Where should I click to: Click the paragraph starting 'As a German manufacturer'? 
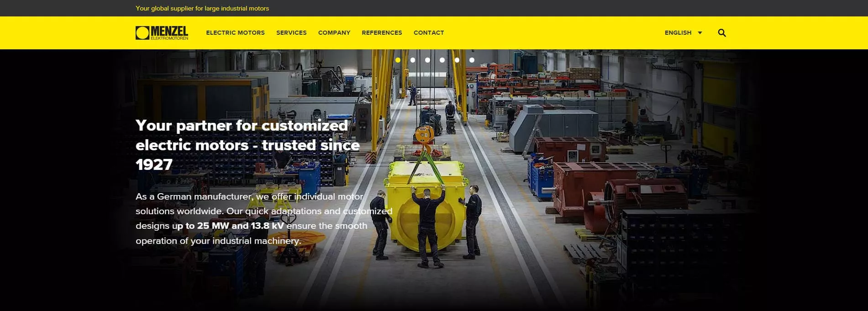pyautogui.click(x=264, y=219)
